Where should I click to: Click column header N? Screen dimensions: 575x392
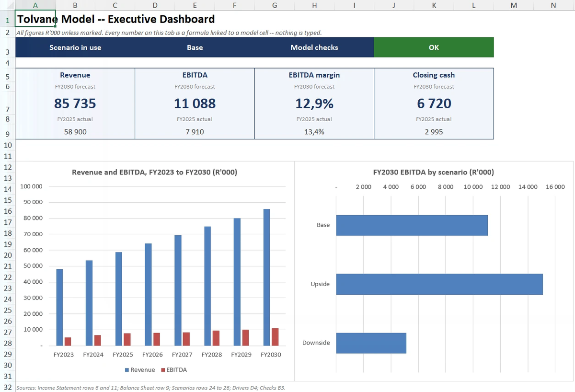click(553, 5)
